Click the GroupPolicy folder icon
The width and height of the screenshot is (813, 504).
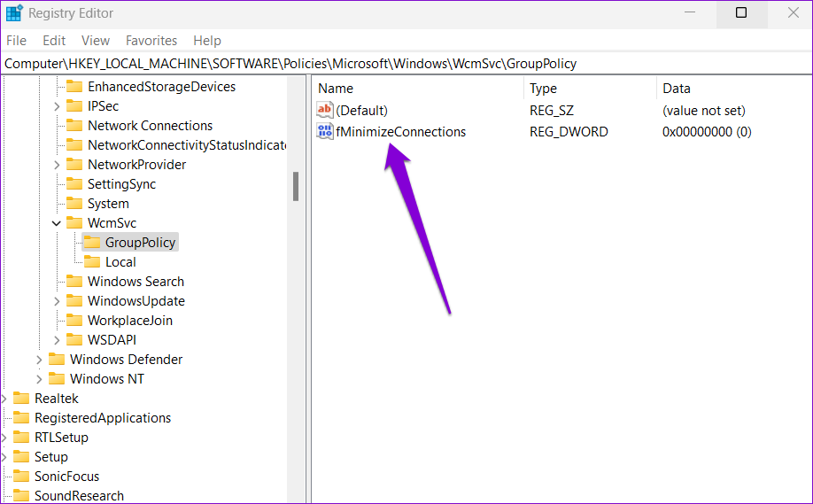[92, 242]
